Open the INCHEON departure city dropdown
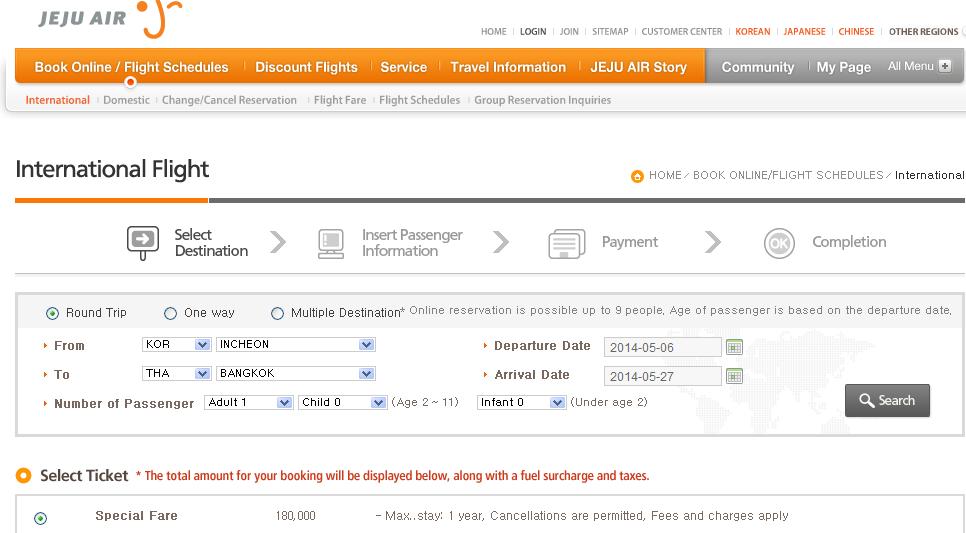 [x=296, y=344]
